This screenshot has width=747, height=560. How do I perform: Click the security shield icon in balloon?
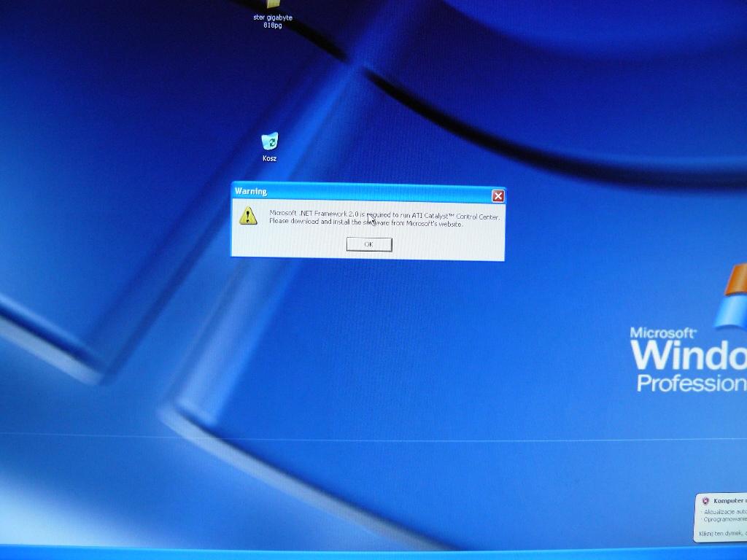[705, 501]
